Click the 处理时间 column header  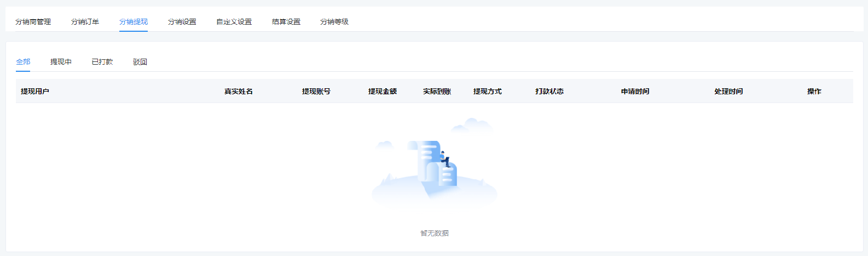(x=728, y=92)
